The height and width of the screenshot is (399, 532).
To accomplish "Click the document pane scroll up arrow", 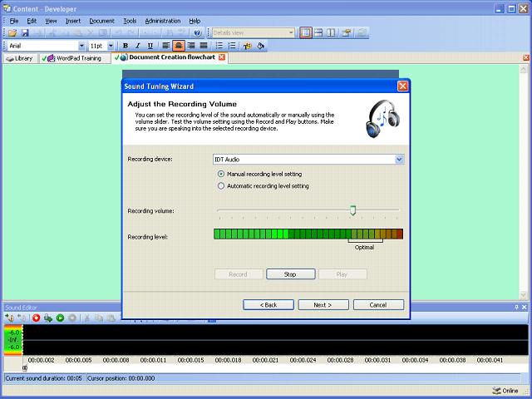I will tap(524, 69).
